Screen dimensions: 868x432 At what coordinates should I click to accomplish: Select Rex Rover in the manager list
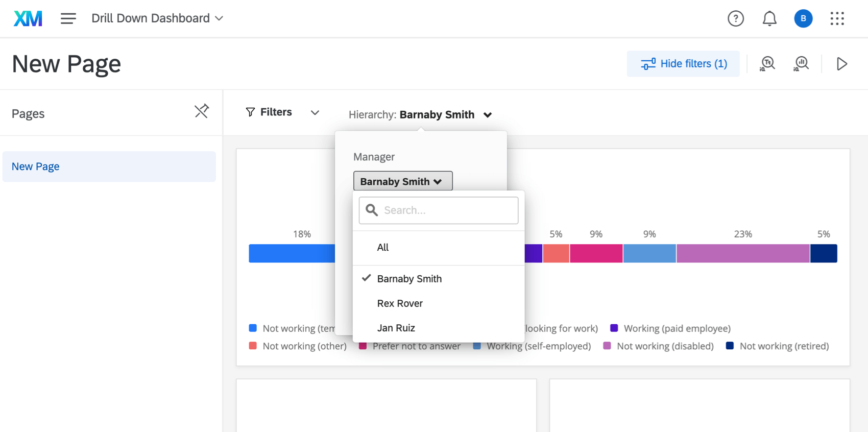pyautogui.click(x=439, y=303)
